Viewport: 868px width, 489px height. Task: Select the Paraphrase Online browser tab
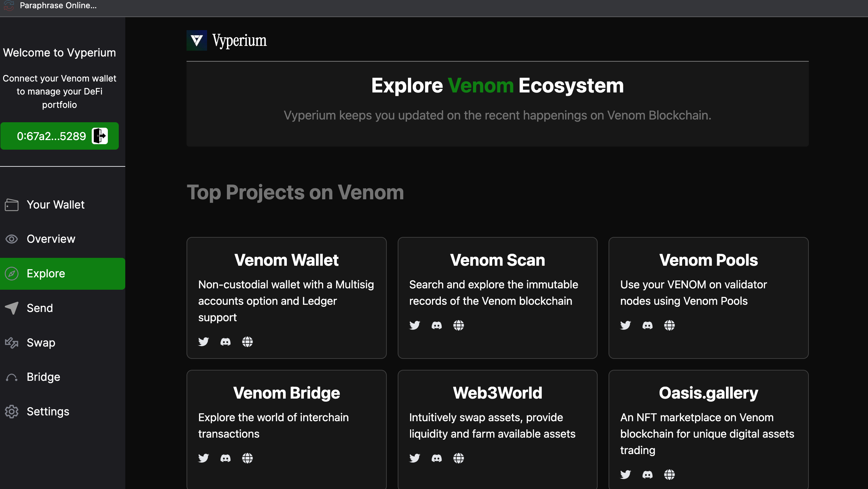click(58, 5)
